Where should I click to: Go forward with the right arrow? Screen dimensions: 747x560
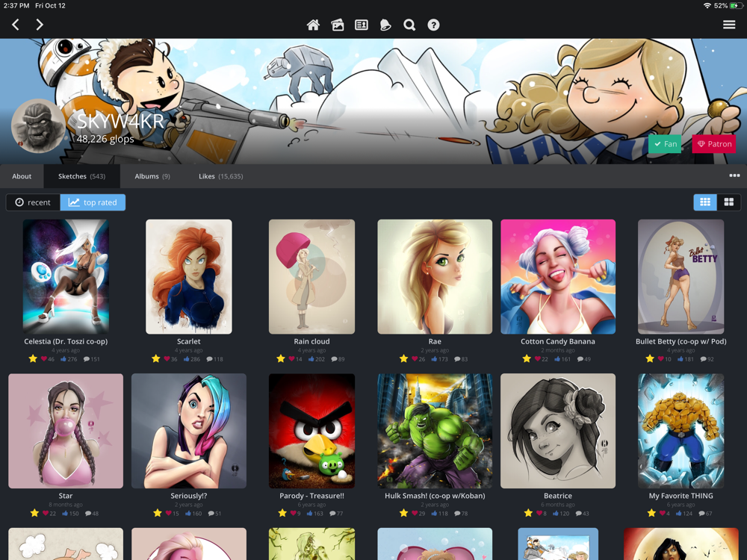pos(40,25)
